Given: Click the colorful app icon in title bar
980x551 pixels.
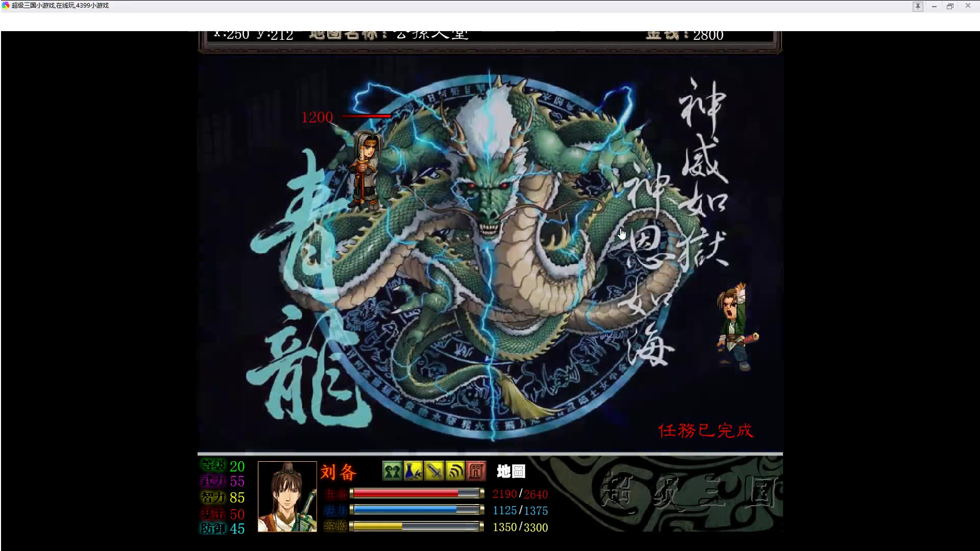Looking at the screenshot, I should pyautogui.click(x=6, y=6).
